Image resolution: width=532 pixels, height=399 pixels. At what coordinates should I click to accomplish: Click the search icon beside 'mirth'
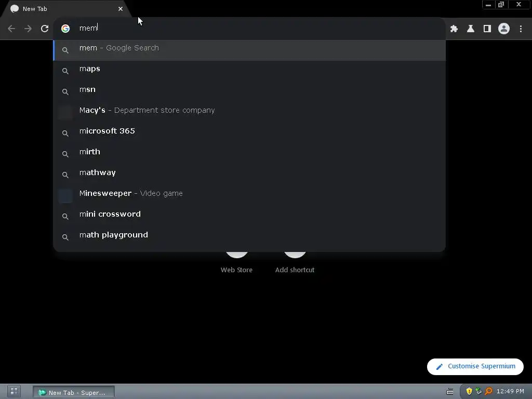[x=65, y=154]
